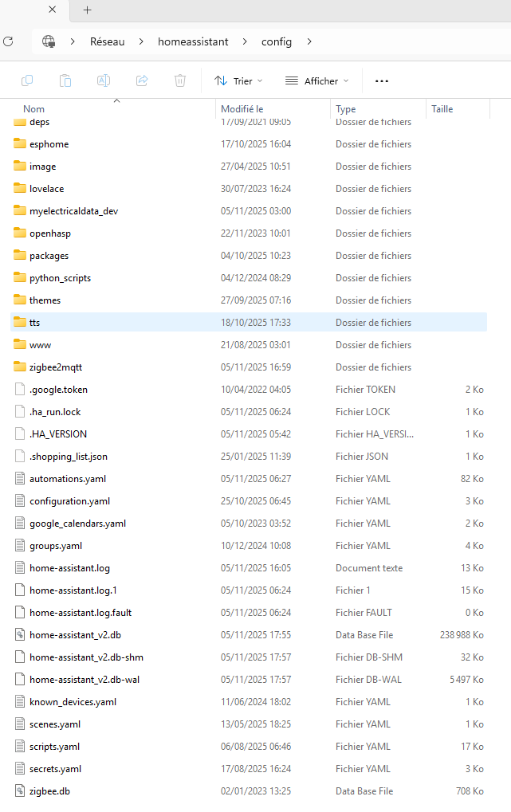Expand the chevron after config in the path

[309, 41]
